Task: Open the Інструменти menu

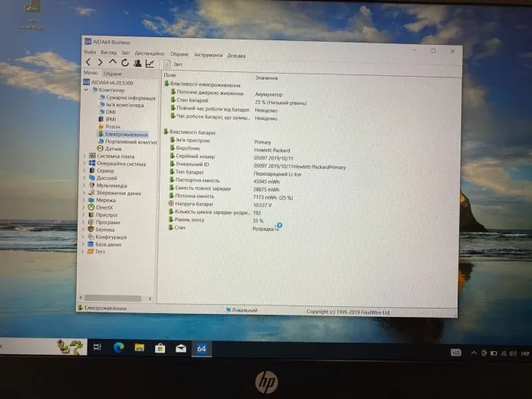Action: 208,55
